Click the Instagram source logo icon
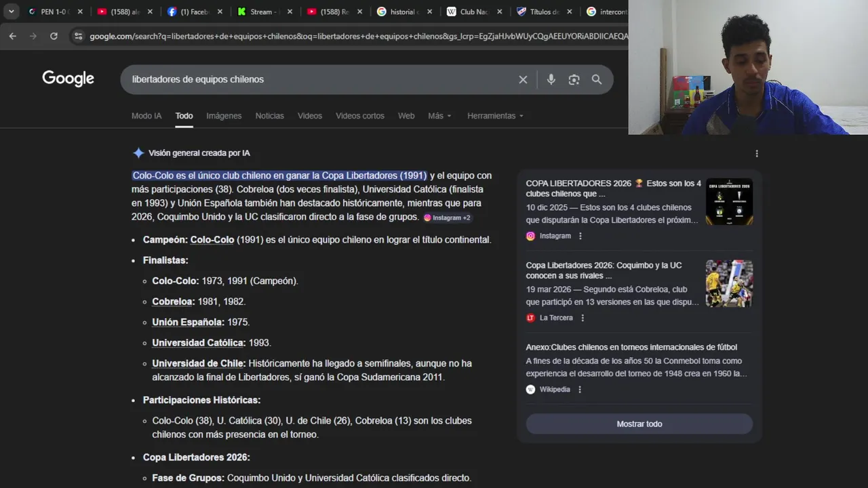 tap(531, 236)
